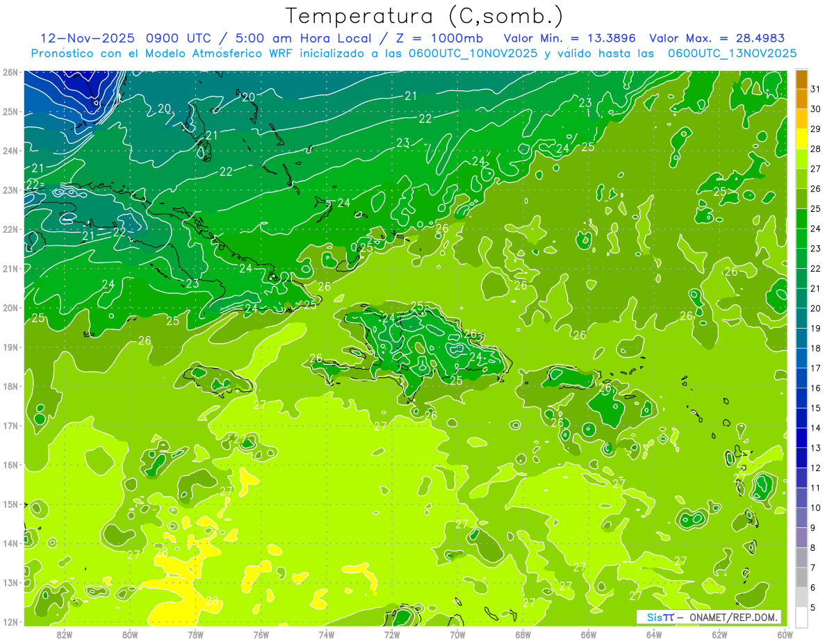Click the '0600UTC_10NOV2025' initialization time

tap(473, 53)
